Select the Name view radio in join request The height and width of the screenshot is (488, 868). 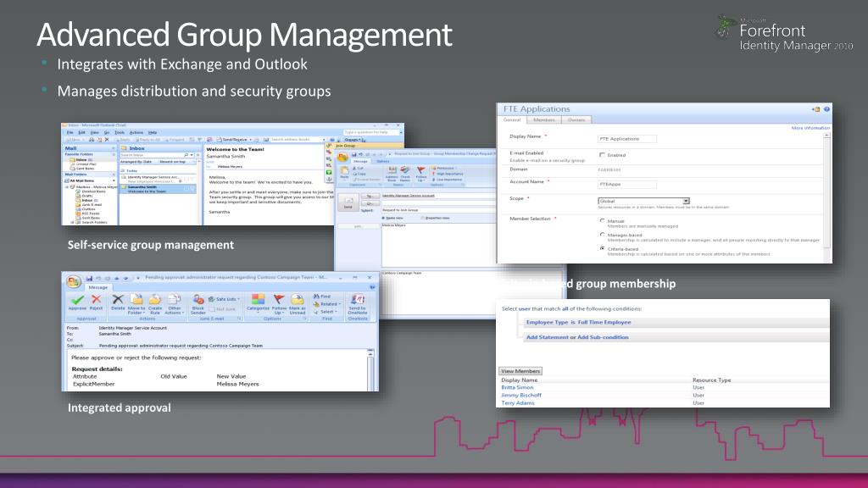(x=384, y=218)
